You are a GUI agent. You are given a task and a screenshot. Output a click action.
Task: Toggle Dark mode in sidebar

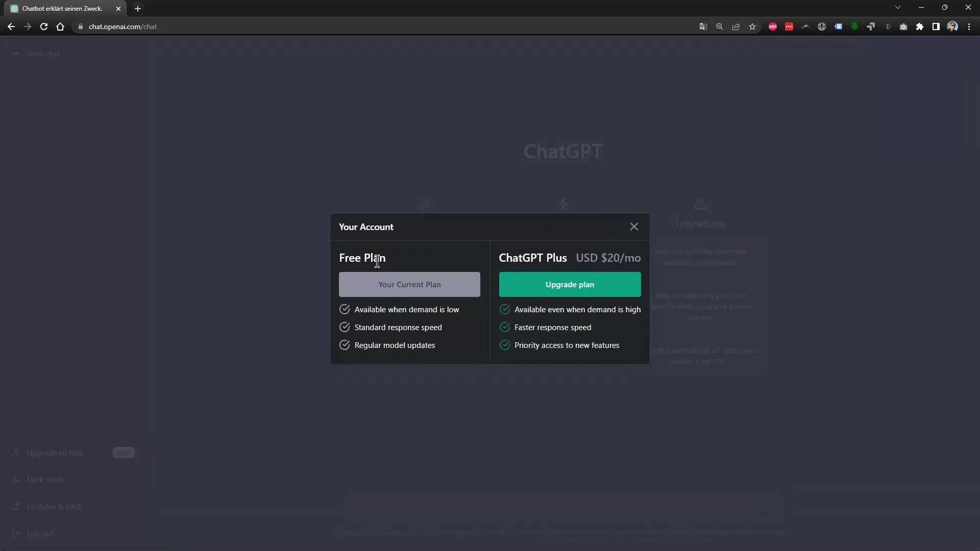pos(46,479)
